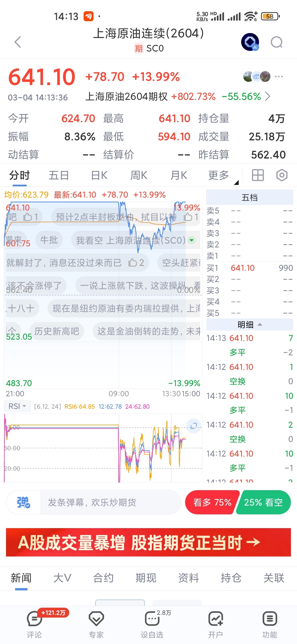The height and width of the screenshot is (644, 297).
Task: Switch to 日K chart tab
Action: click(99, 175)
